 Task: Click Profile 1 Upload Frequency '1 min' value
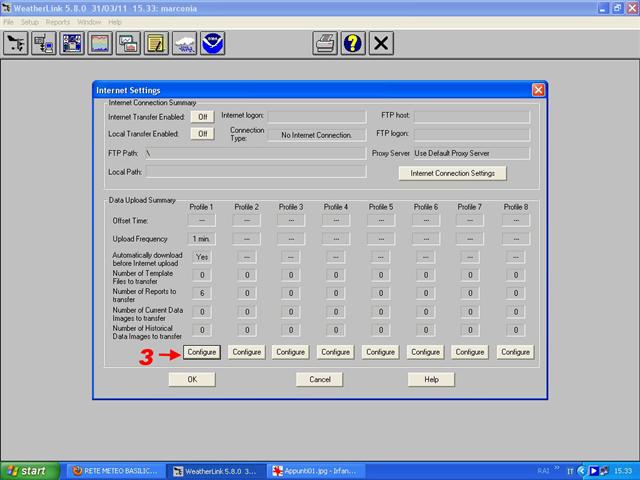coord(201,239)
